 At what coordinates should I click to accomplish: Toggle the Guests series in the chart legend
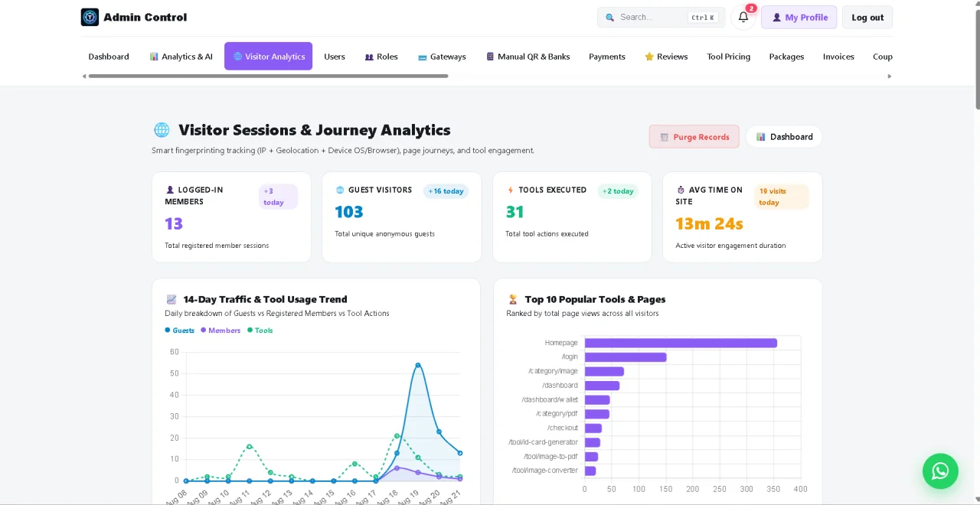(x=180, y=331)
